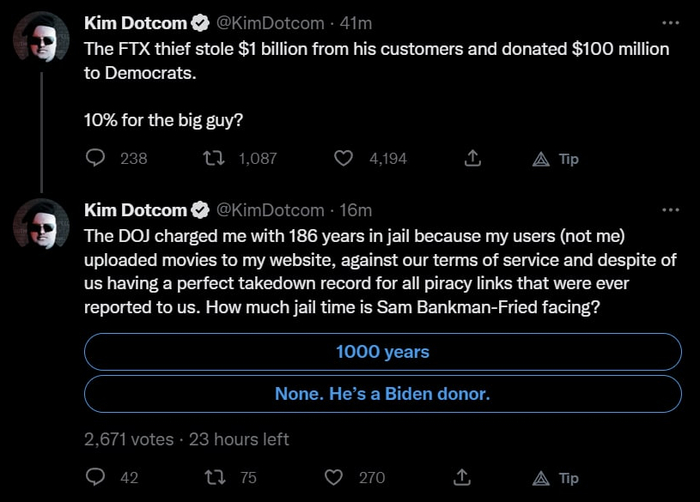This screenshot has width=700, height=502.
Task: Like the first tweet with 4,194 likes
Action: 343,158
